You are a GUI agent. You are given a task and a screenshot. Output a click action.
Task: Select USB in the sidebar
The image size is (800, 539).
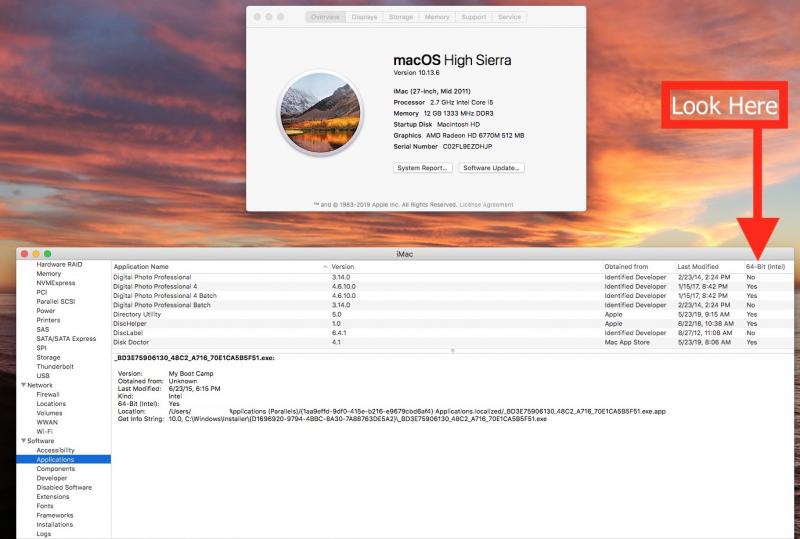coord(43,376)
